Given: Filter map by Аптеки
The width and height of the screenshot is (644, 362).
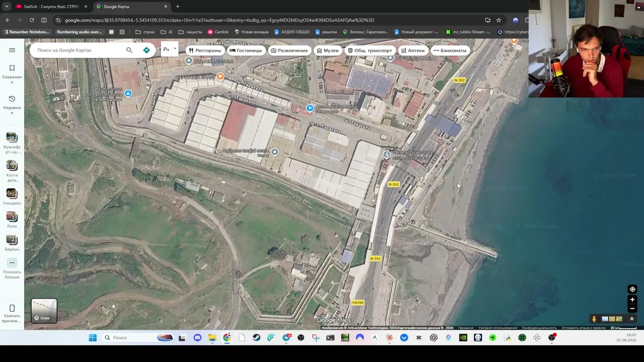Looking at the screenshot, I should [x=413, y=50].
